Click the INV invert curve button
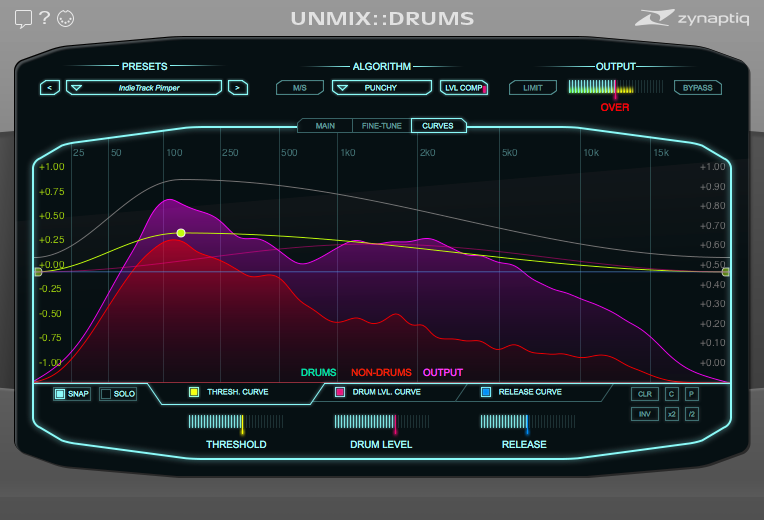764x520 pixels. pyautogui.click(x=645, y=414)
